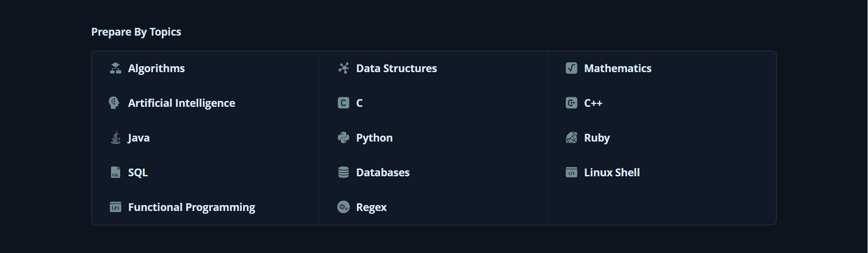Click the Databases cylinder icon
868x253 pixels.
(344, 173)
